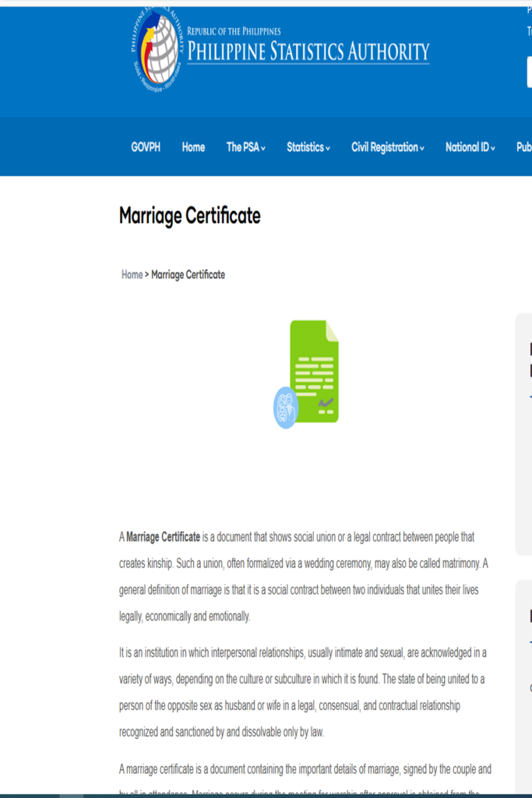Expand The PSA dropdown menu
Screen dimensions: 532x798
245,147
